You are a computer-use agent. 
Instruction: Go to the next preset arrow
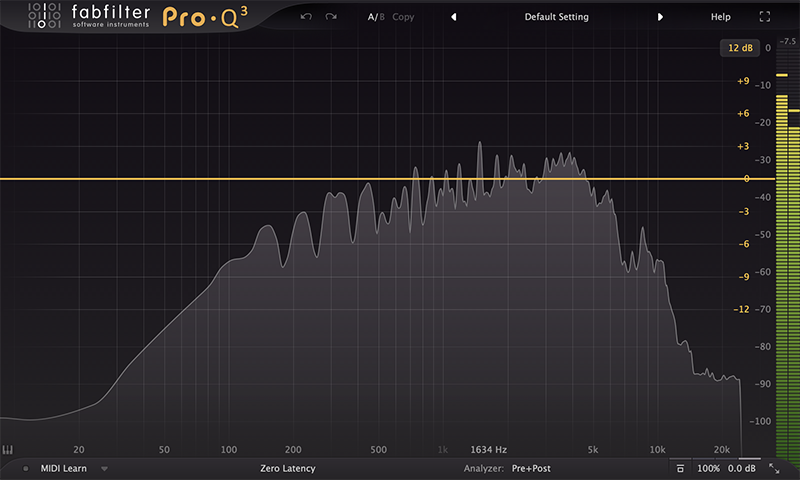[660, 17]
